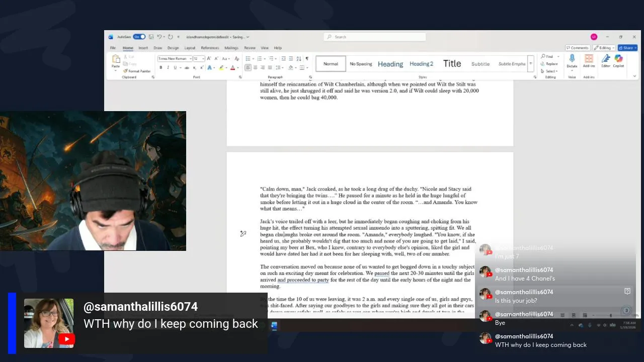644x362 pixels.
Task: Click the blue Share button
Action: pos(627,48)
